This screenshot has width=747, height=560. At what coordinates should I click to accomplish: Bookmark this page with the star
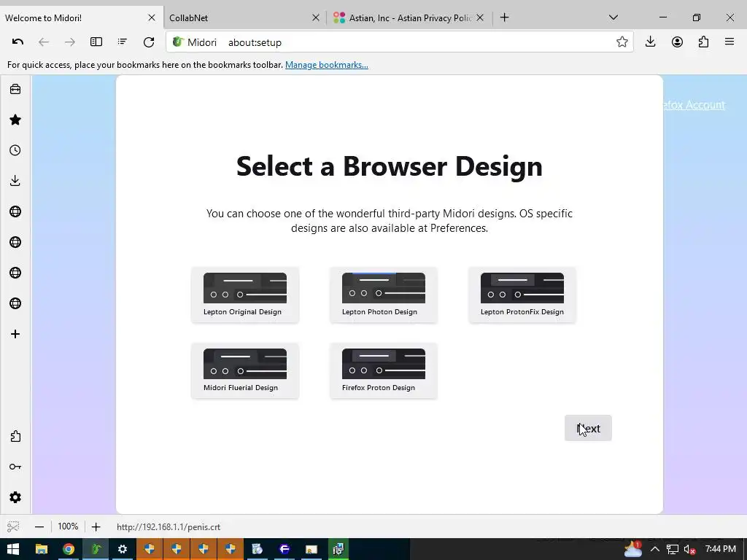(x=622, y=42)
